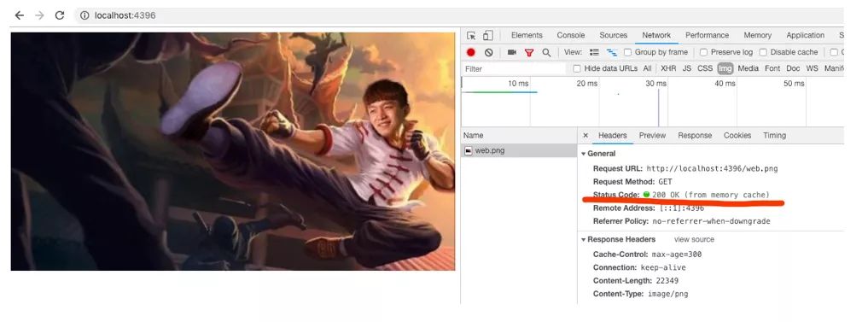Enable the Preserve log checkbox
The image size is (868, 322).
pos(703,52)
